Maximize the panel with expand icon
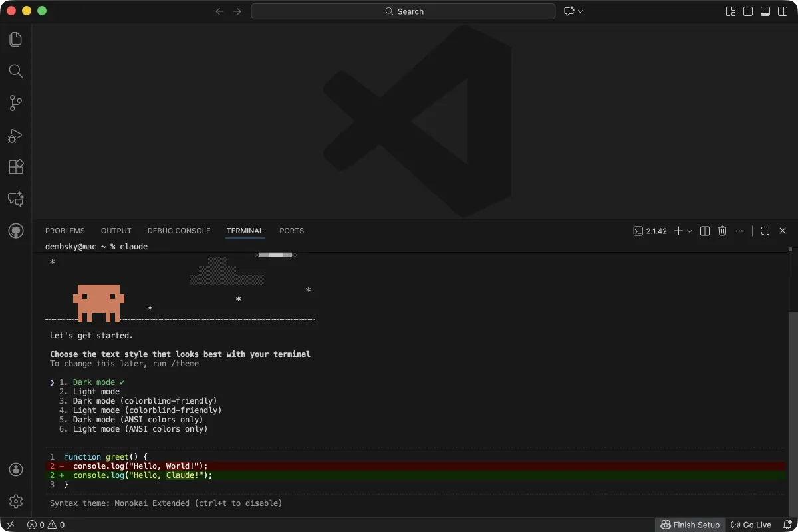The width and height of the screenshot is (798, 532). 765,231
